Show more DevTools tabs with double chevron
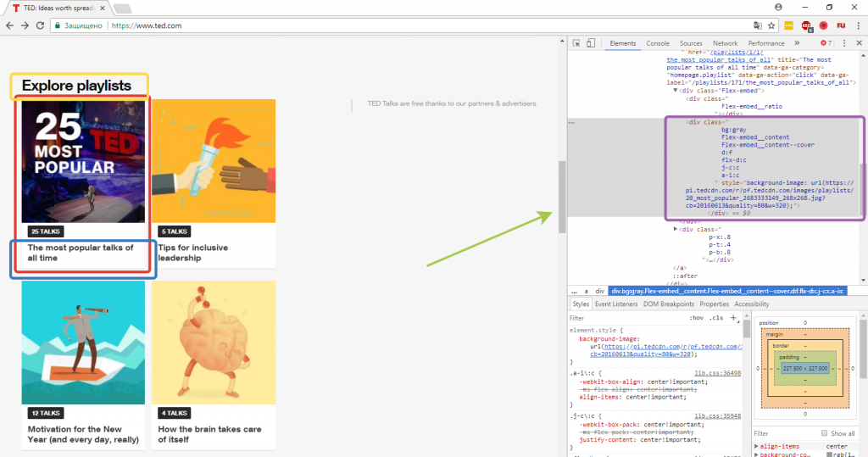This screenshot has height=457, width=868. click(797, 43)
